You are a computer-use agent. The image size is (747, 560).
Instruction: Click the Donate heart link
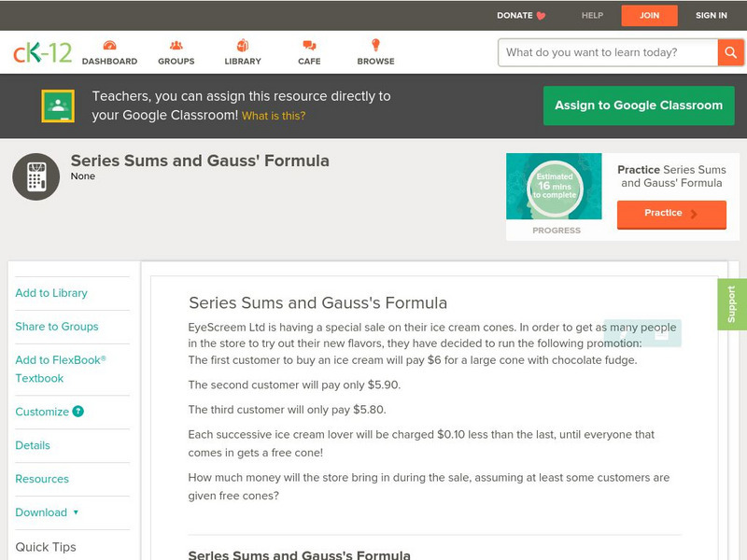[521, 16]
